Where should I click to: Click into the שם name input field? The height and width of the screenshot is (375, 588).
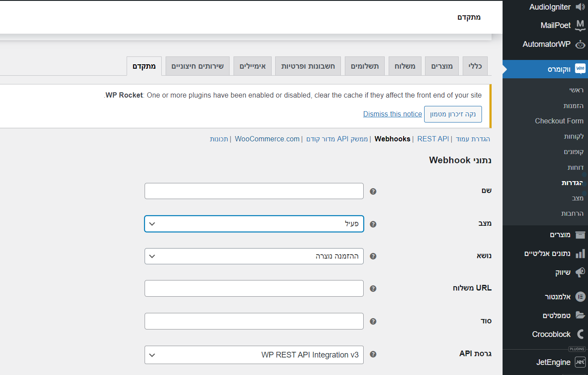(x=254, y=191)
